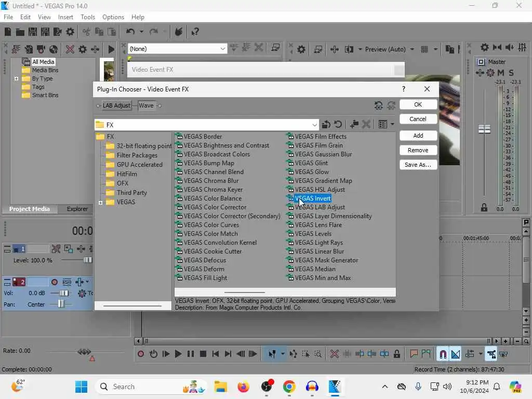Toggle Master Solo button S
Image resolution: width=532 pixels, height=399 pixels.
tap(511, 73)
